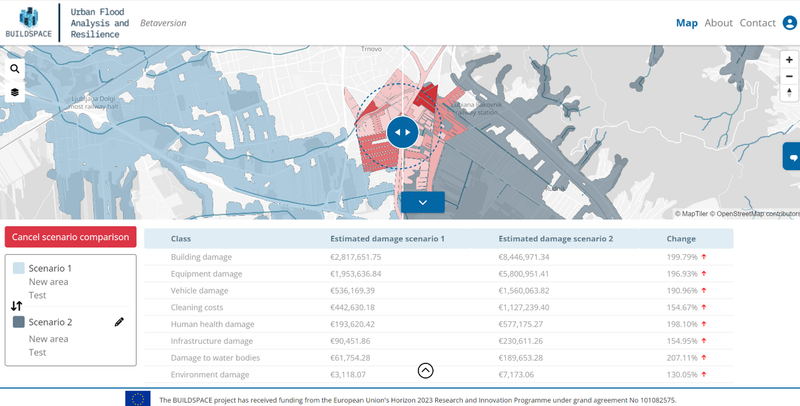Image resolution: width=800 pixels, height=406 pixels.
Task: Select the Scenario 2 label
Action: tap(50, 322)
